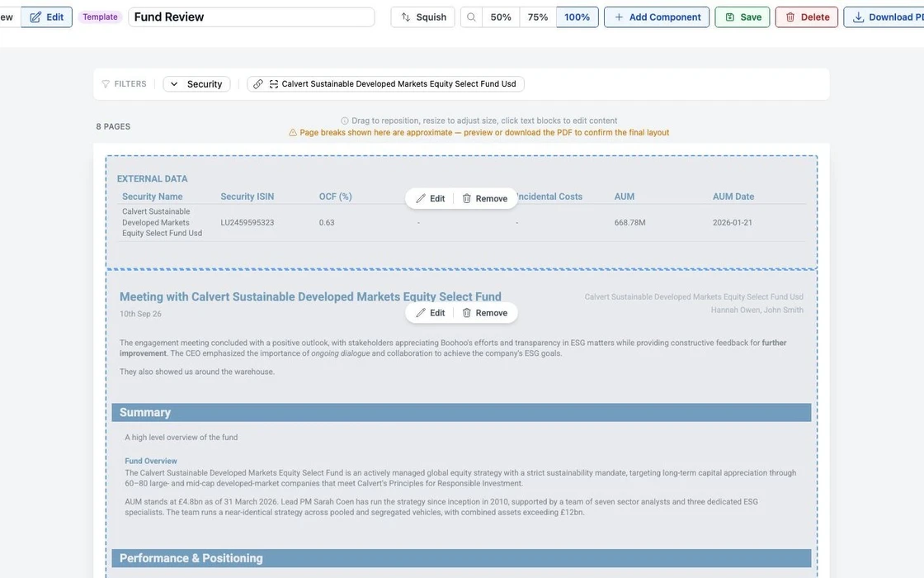Click the link icon in fund chip

tap(258, 83)
